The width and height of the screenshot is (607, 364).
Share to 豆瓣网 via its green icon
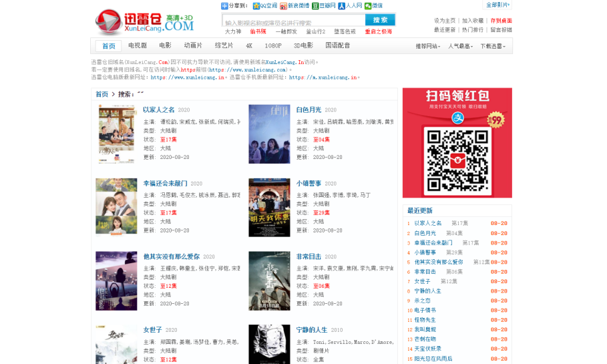pos(315,6)
